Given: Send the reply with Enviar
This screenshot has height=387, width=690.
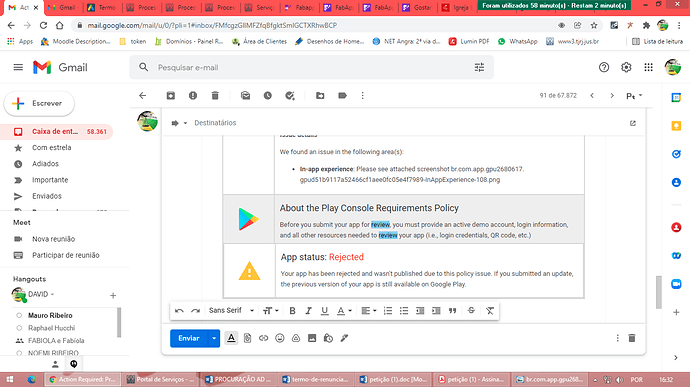Looking at the screenshot, I should point(189,338).
